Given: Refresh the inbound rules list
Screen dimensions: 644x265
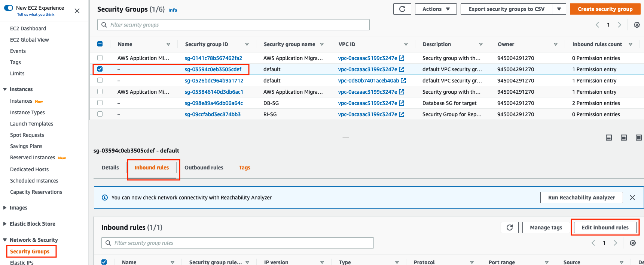Looking at the screenshot, I should tap(510, 228).
